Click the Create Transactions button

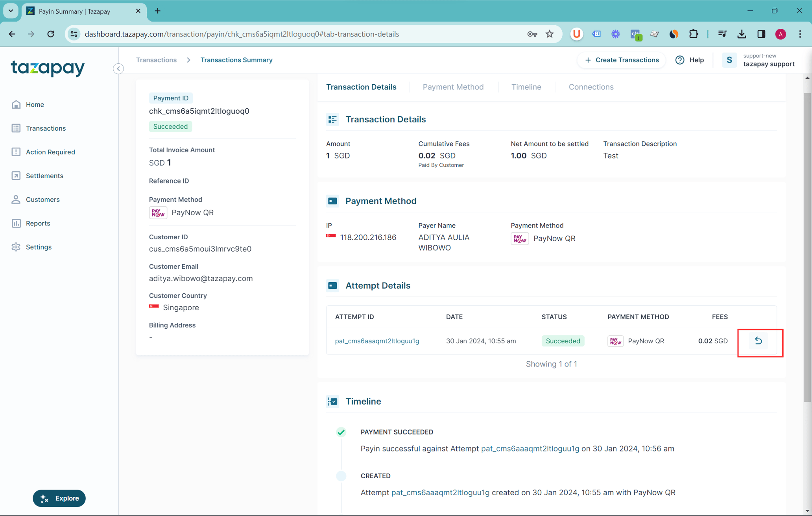click(x=622, y=60)
